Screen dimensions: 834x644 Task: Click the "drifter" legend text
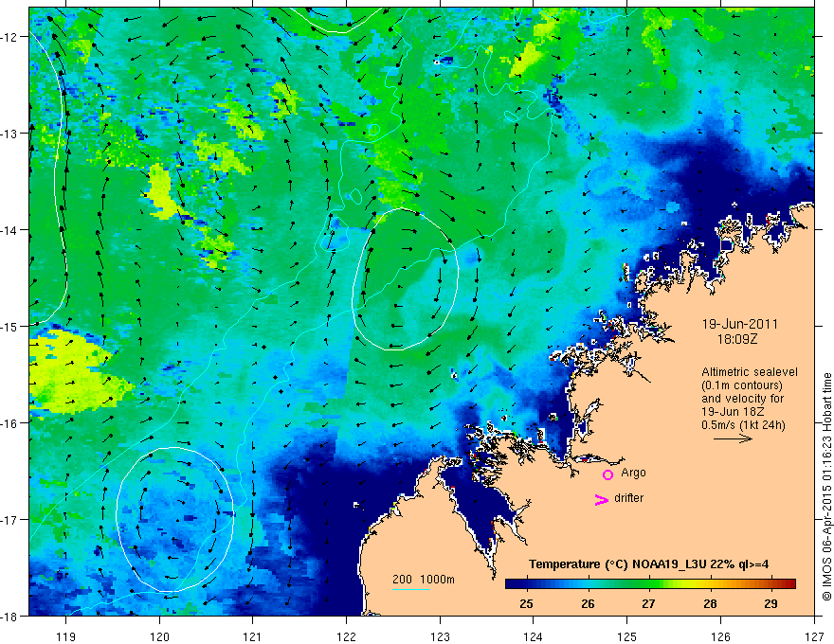[x=628, y=498]
